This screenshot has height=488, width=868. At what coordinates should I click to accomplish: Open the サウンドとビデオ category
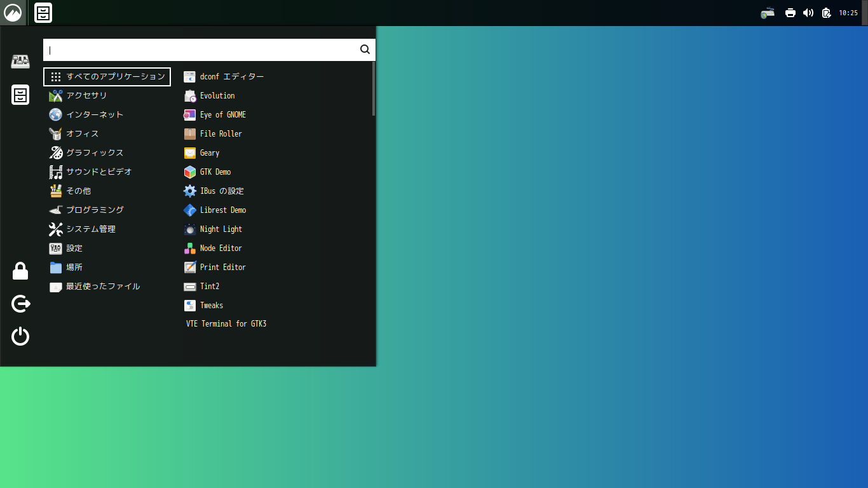107,172
